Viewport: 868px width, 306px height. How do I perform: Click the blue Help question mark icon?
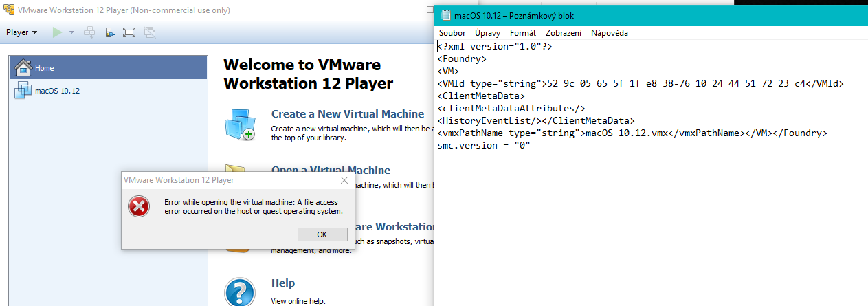[240, 292]
